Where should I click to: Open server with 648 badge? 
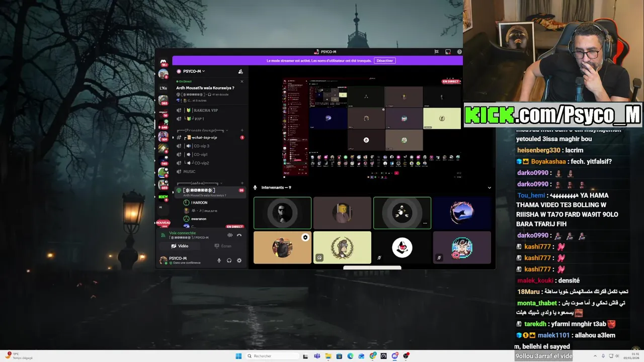[163, 124]
